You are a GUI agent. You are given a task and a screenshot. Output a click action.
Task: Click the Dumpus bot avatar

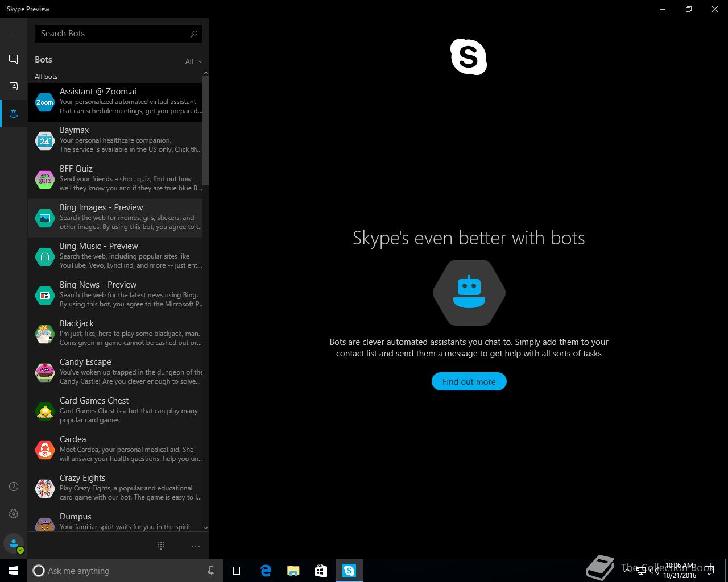pos(45,525)
